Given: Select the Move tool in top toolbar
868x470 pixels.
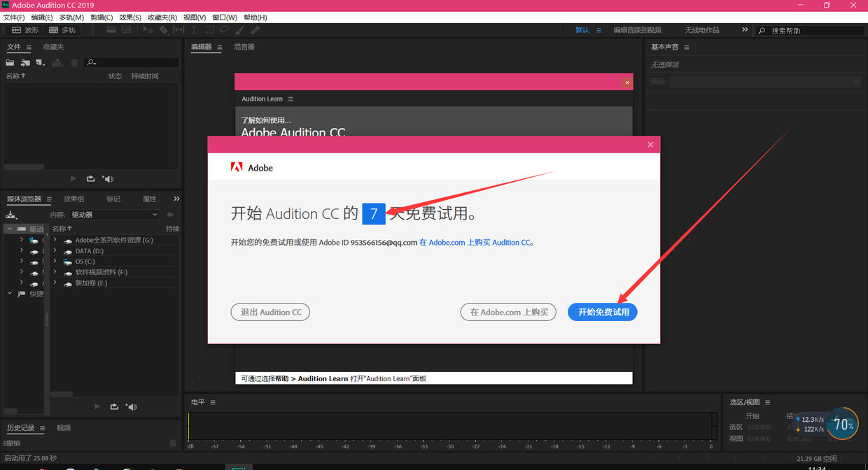Looking at the screenshot, I should click(148, 30).
